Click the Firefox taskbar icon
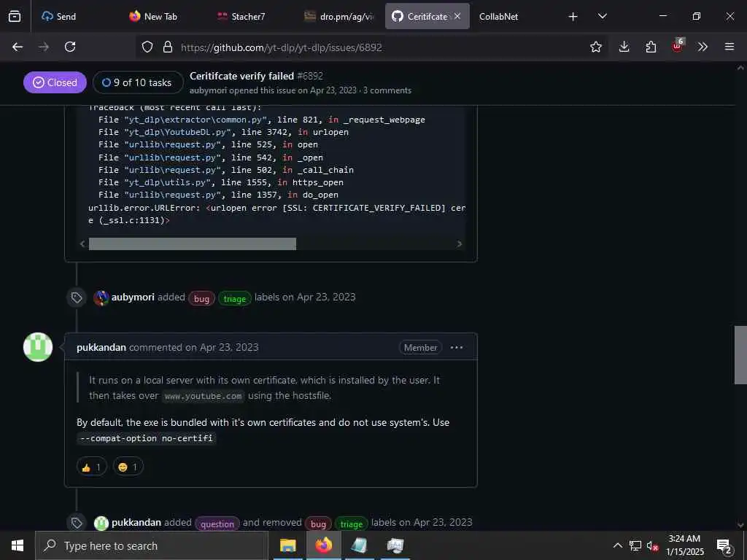This screenshot has width=747, height=560. pos(323,545)
